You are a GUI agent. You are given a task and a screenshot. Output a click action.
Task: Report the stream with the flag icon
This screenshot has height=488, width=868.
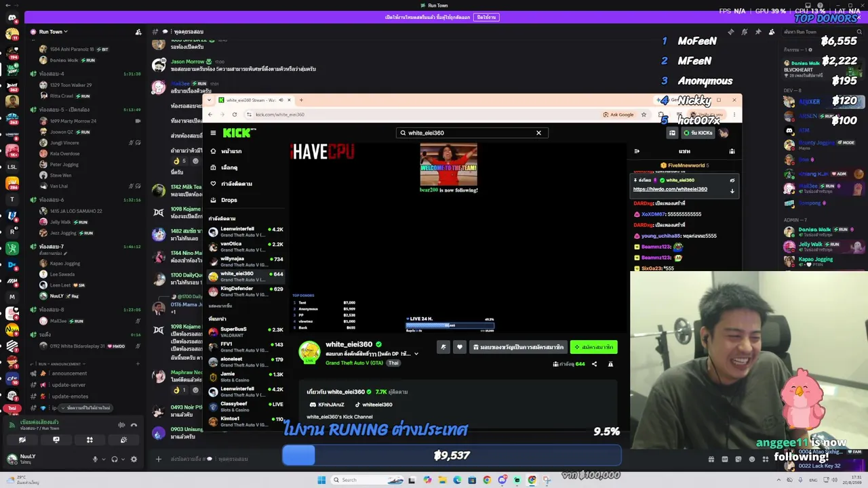[x=610, y=365]
